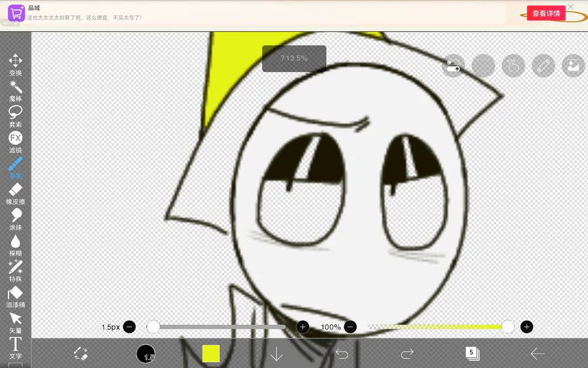Redo the last action
Image resolution: width=588 pixels, height=368 pixels.
(407, 354)
